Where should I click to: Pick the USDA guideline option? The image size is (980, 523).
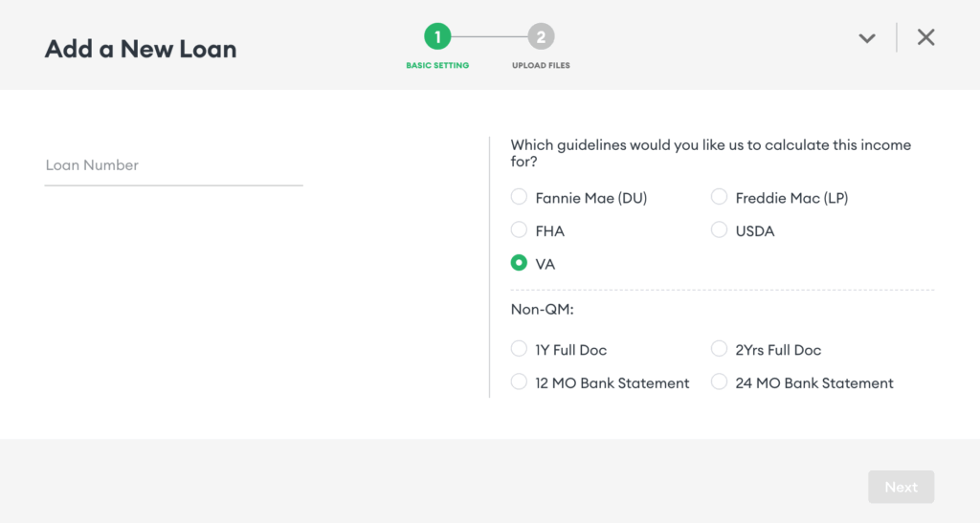click(719, 230)
